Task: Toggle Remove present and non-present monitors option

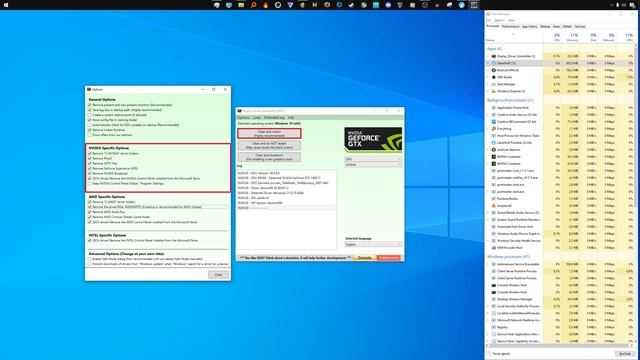Action: [90, 105]
